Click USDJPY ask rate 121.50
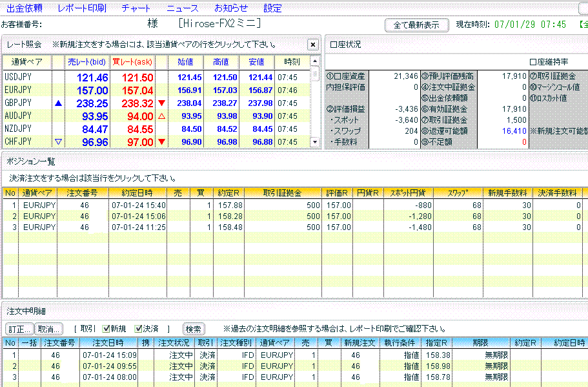588x387 pixels. (x=137, y=78)
